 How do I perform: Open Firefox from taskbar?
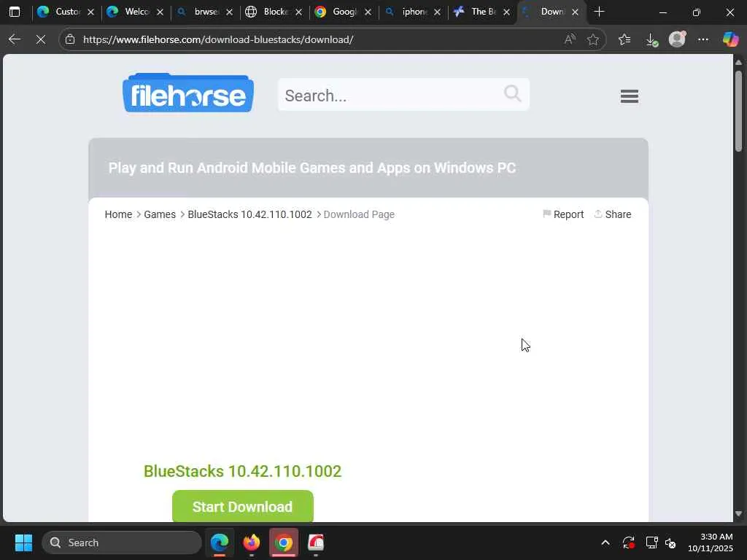[x=252, y=542]
